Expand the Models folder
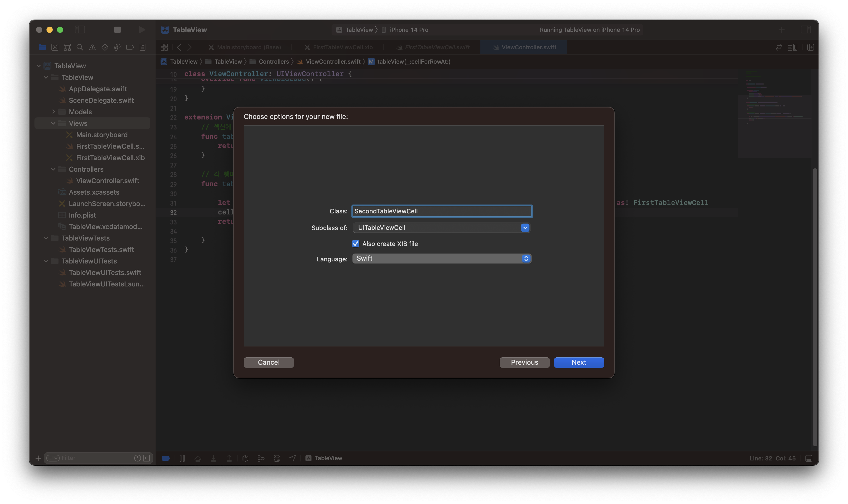 tap(53, 112)
